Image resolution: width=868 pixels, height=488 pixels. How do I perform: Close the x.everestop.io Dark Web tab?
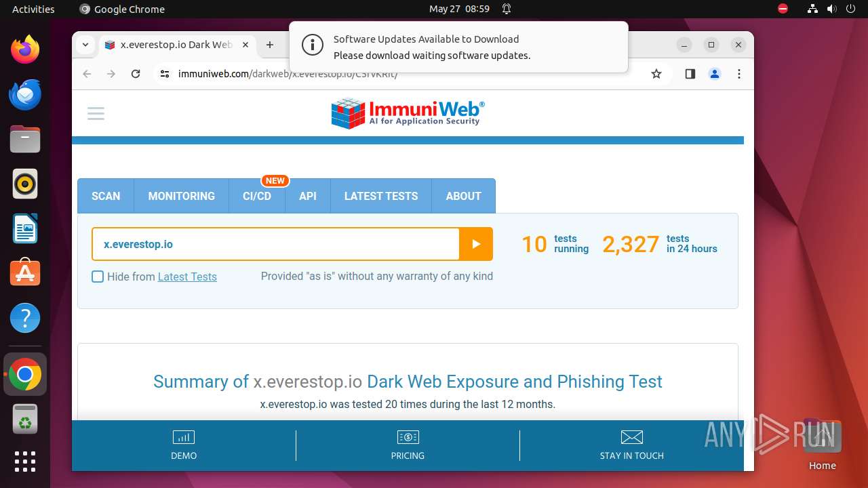[245, 45]
